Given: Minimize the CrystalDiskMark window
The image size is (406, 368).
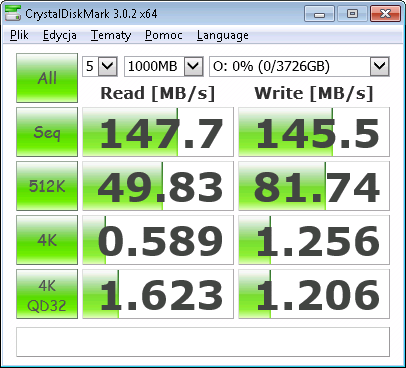Looking at the screenshot, I should click(x=319, y=14).
